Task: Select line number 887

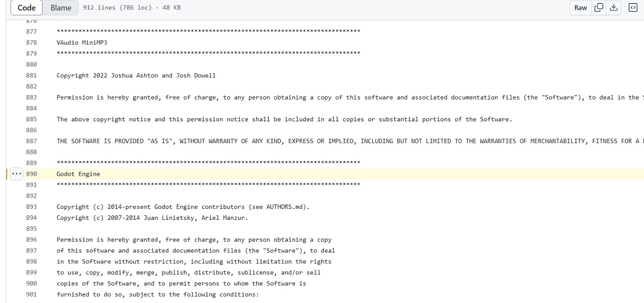Action: pos(31,141)
